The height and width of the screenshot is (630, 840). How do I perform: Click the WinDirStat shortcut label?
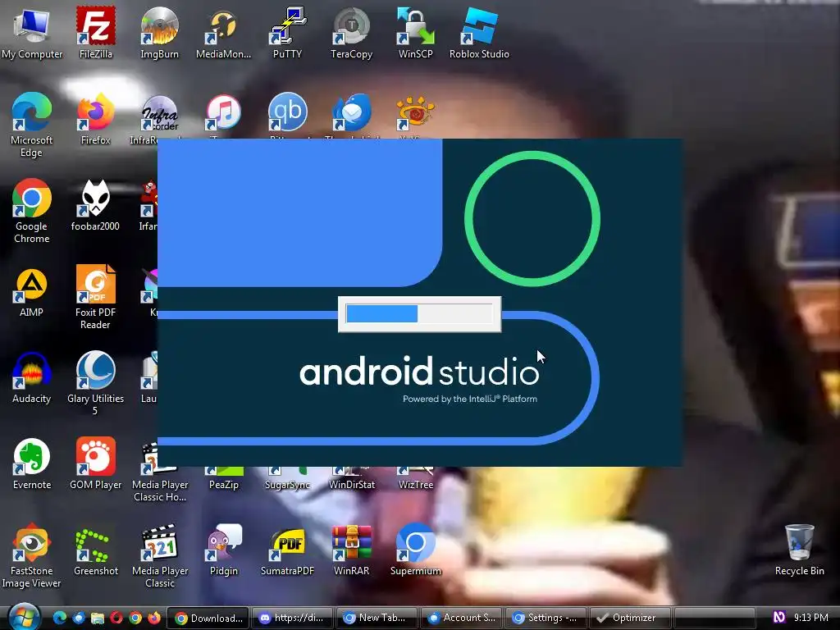(x=351, y=485)
